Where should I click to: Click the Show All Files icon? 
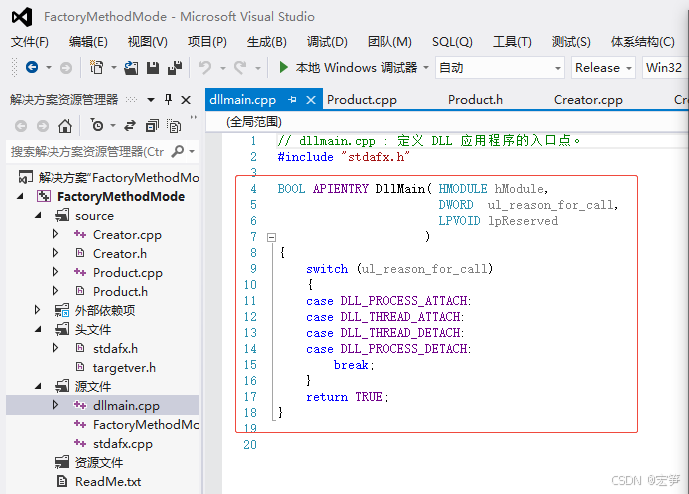(174, 126)
